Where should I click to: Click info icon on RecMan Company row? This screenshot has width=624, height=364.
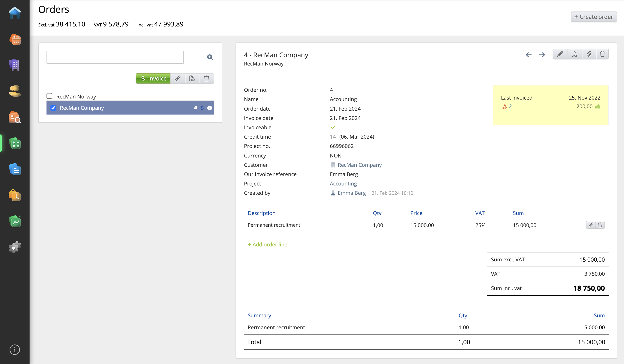[209, 108]
